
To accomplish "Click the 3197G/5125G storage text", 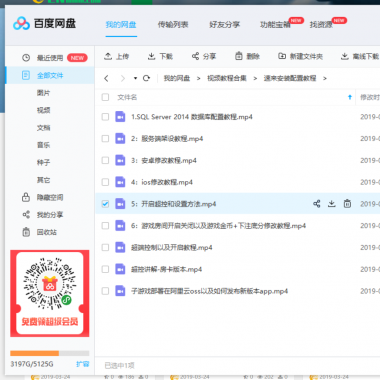I will click(x=32, y=364).
